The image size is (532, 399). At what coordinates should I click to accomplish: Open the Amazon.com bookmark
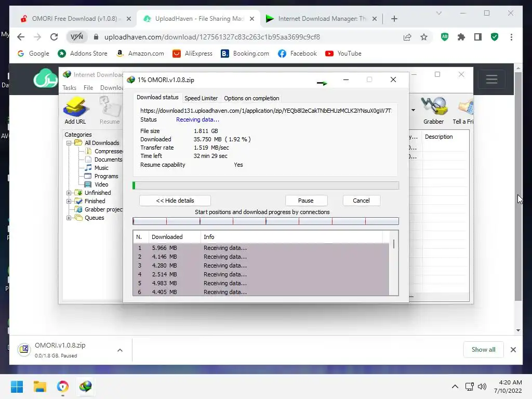140,54
